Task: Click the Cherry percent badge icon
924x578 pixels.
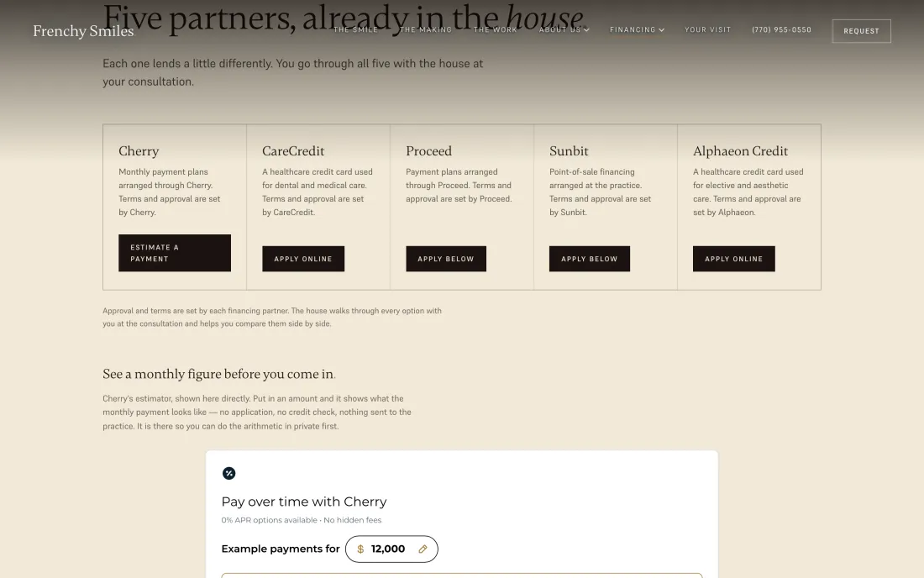Action: pyautogui.click(x=228, y=473)
